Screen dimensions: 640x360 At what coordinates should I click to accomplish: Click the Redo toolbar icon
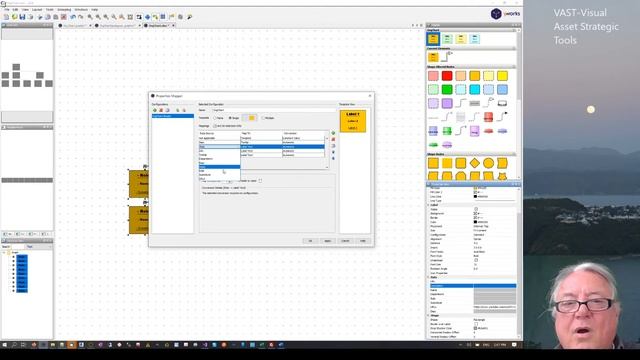coord(81,17)
